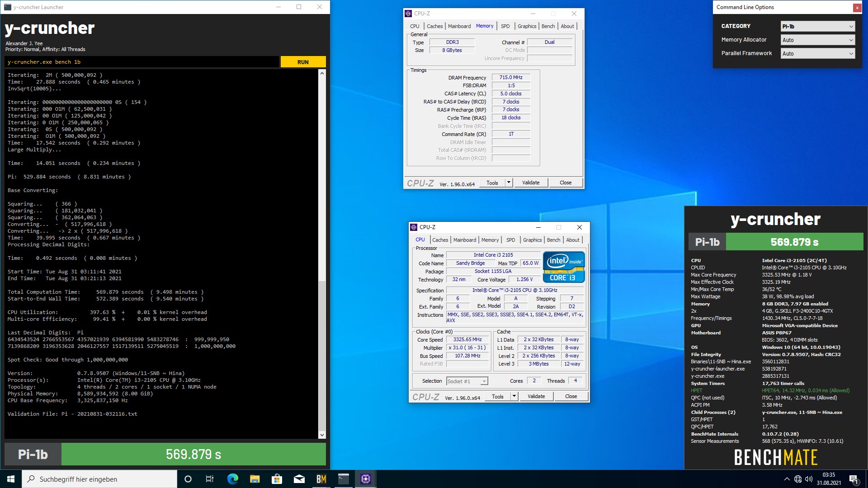
Task: Open SPD tab in upper CPU-Z window
Action: coord(505,26)
